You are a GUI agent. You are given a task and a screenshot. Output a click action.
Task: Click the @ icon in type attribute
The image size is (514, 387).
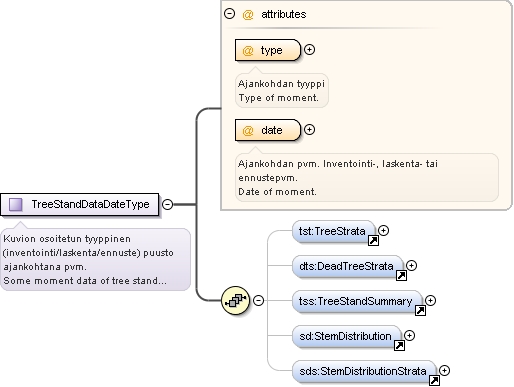pyautogui.click(x=248, y=51)
